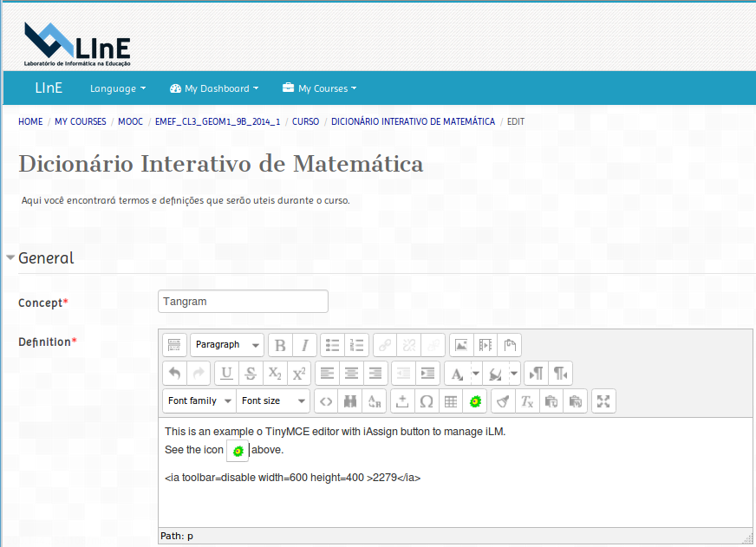Click the unlink icon
The height and width of the screenshot is (547, 756).
[409, 345]
